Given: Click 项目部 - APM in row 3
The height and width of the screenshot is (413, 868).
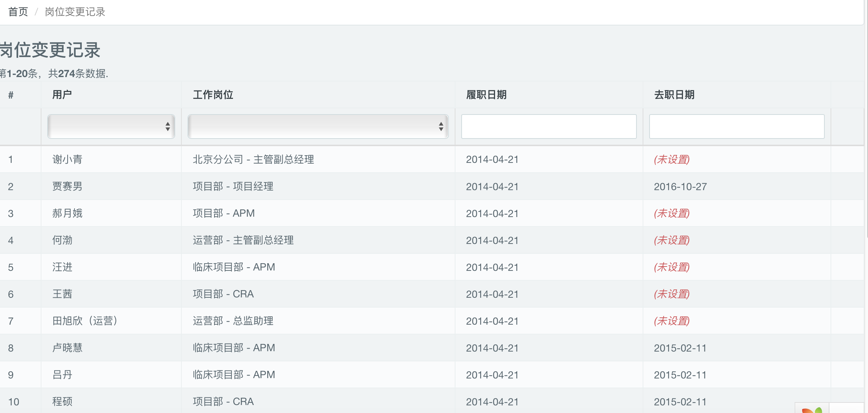Looking at the screenshot, I should pyautogui.click(x=224, y=213).
